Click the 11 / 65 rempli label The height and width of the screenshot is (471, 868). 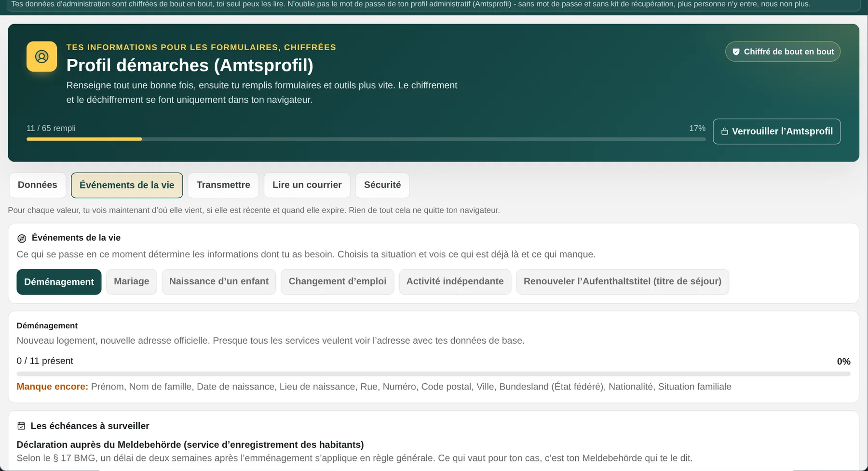[51, 128]
